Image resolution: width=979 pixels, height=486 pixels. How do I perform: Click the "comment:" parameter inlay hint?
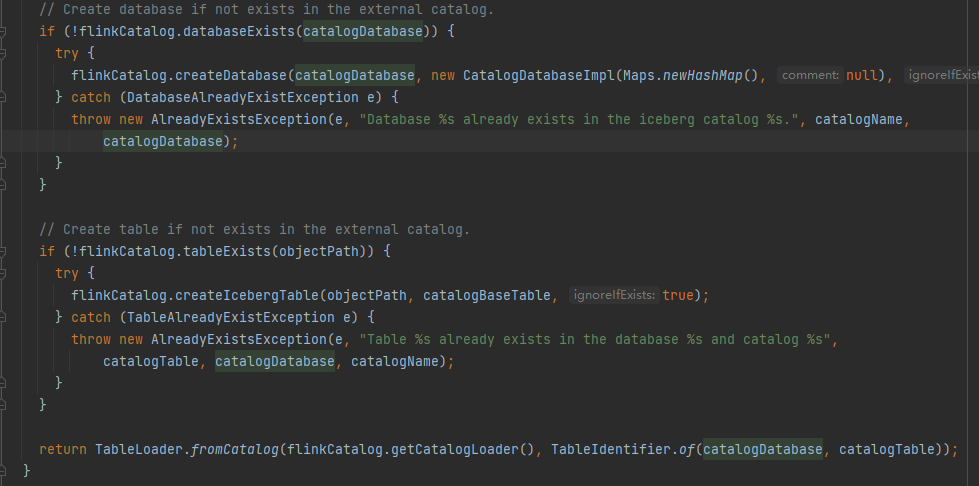tap(810, 76)
